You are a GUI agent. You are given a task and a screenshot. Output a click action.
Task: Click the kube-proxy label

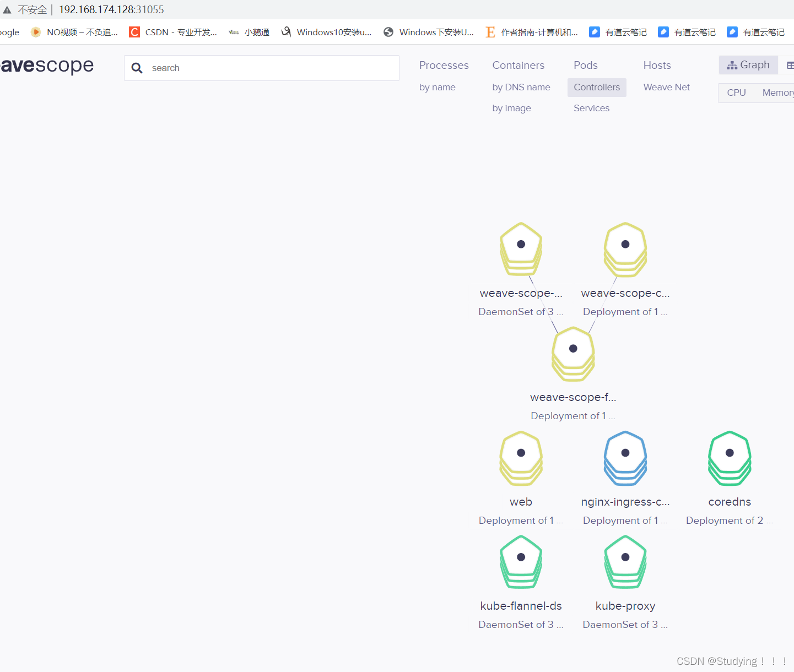[x=625, y=606]
